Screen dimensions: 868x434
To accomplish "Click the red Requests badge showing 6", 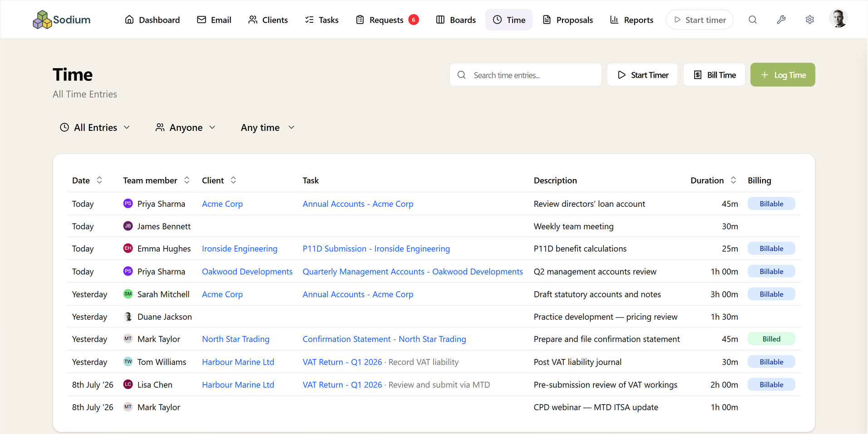I will (414, 20).
